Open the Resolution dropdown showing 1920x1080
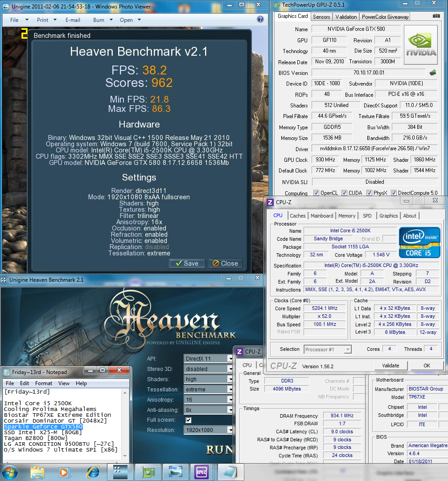This screenshot has height=481, width=448. (x=208, y=430)
